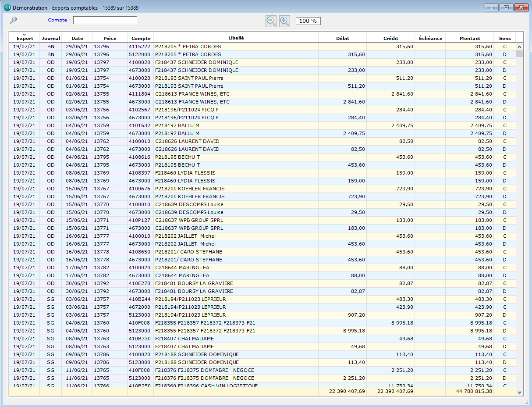
Task: Click the zoom out magnifier icon
Action: tap(271, 21)
